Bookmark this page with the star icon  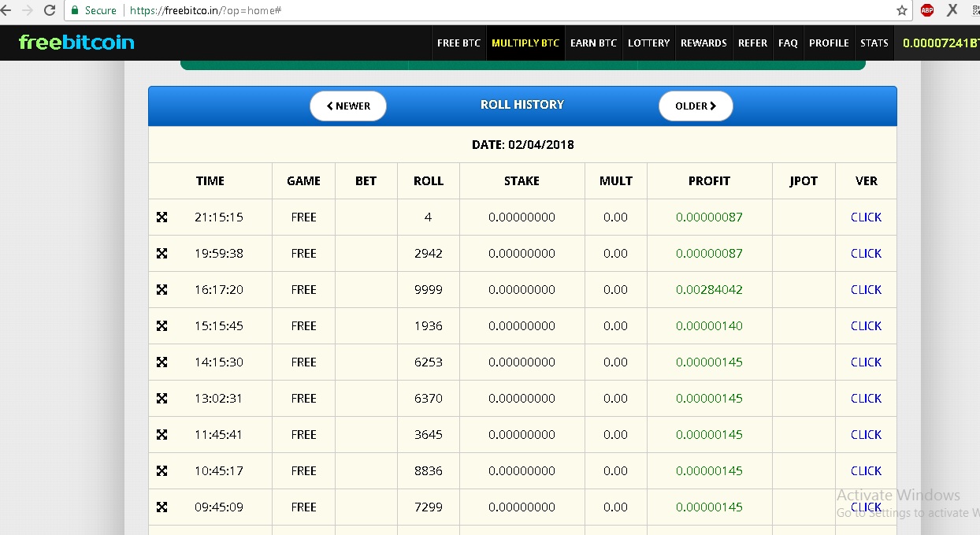(x=902, y=10)
